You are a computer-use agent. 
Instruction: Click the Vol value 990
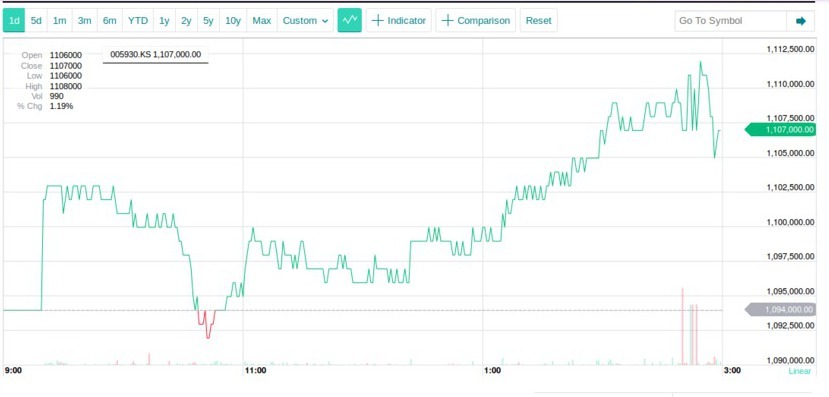[x=57, y=96]
